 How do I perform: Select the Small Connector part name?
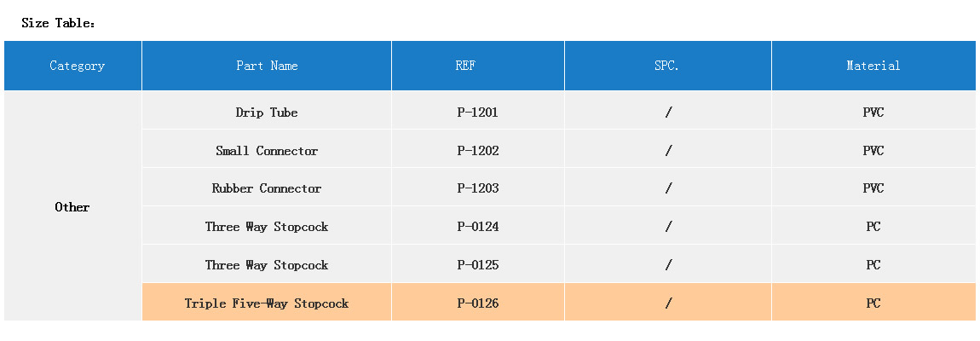point(267,151)
